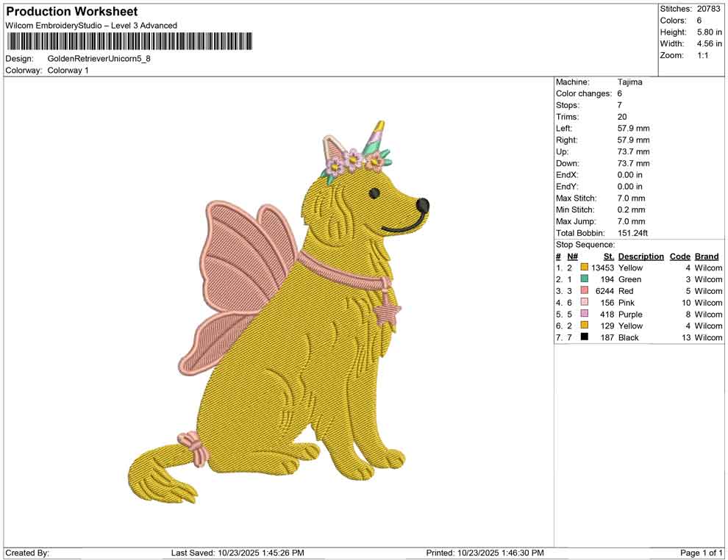Viewport: 728px width, 560px height.
Task: Click the Stop Sequence section header
Action: tap(585, 244)
